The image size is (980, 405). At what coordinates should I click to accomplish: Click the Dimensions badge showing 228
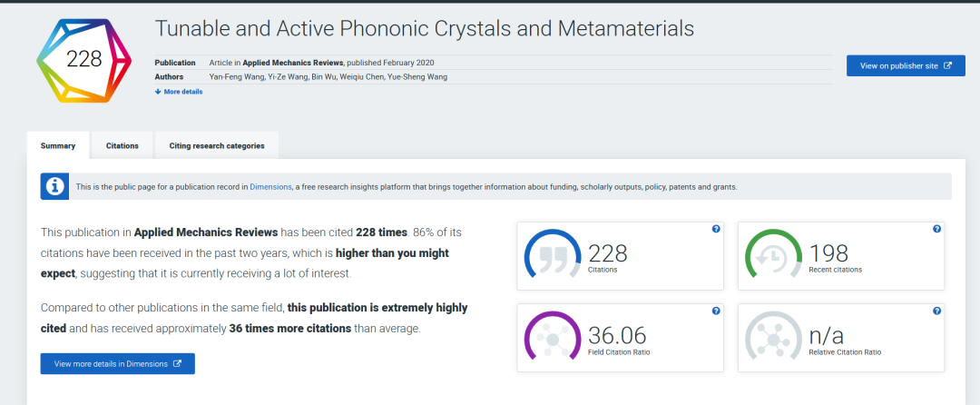coord(83,61)
